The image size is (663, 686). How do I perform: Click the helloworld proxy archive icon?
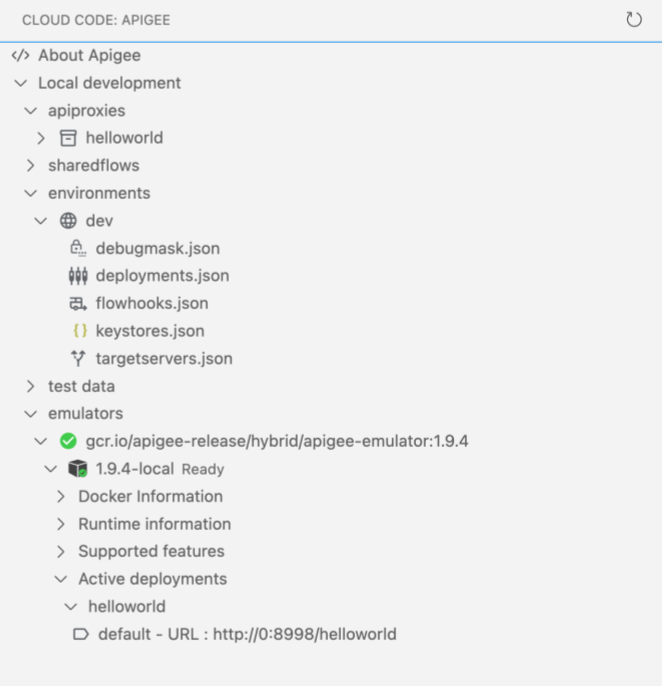(69, 138)
